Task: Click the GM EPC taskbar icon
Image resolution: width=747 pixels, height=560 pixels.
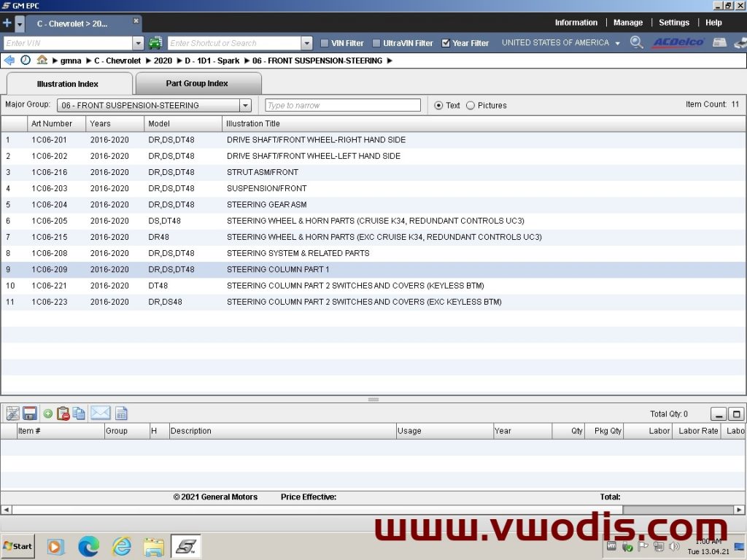Action: (x=186, y=546)
